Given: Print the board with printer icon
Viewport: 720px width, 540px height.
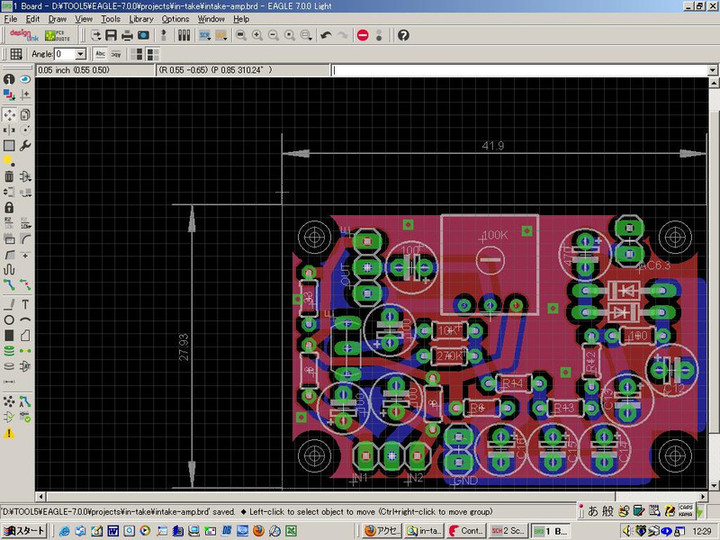Looking at the screenshot, I should point(125,35).
